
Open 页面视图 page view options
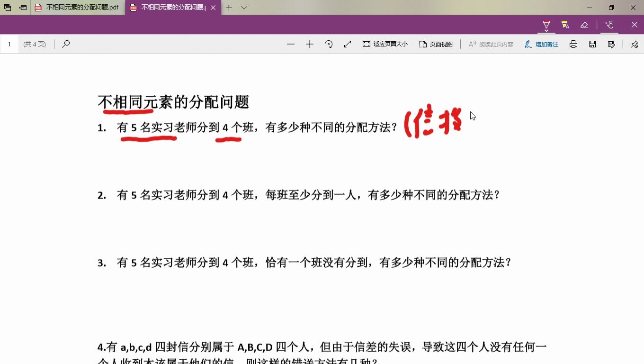(x=436, y=44)
